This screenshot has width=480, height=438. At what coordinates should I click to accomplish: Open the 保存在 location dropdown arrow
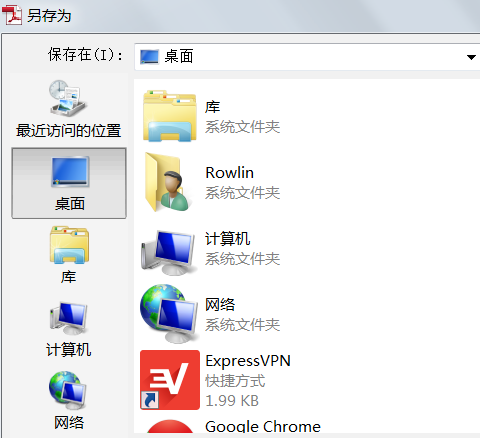(471, 57)
